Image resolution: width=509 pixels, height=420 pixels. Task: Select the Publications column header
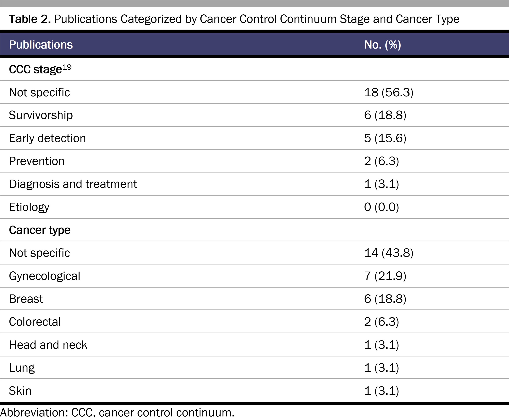[x=41, y=45]
